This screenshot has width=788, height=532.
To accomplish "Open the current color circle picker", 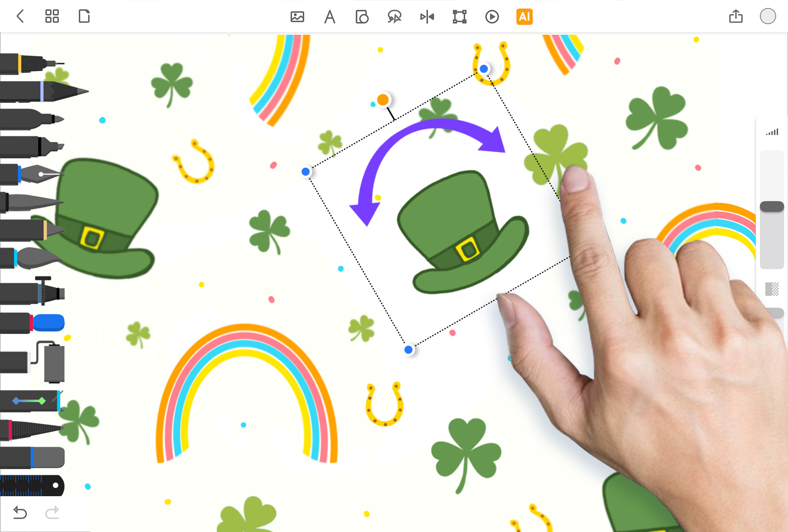I will coord(768,16).
